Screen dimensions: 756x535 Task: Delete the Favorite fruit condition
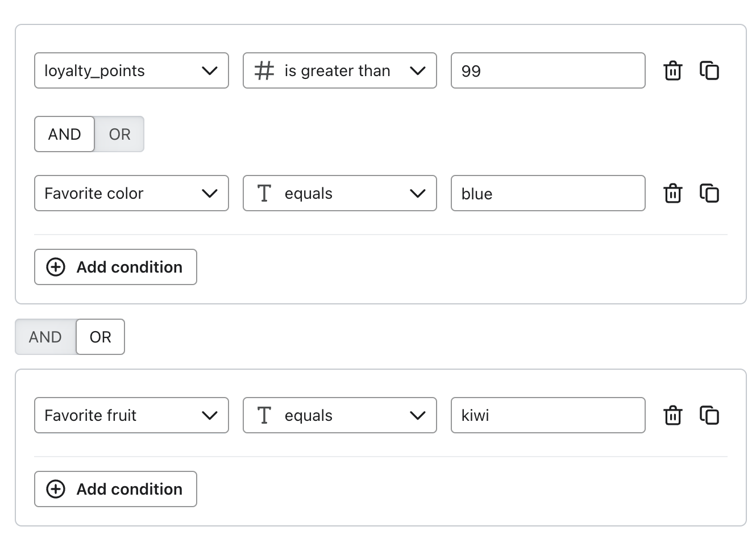[x=673, y=415]
